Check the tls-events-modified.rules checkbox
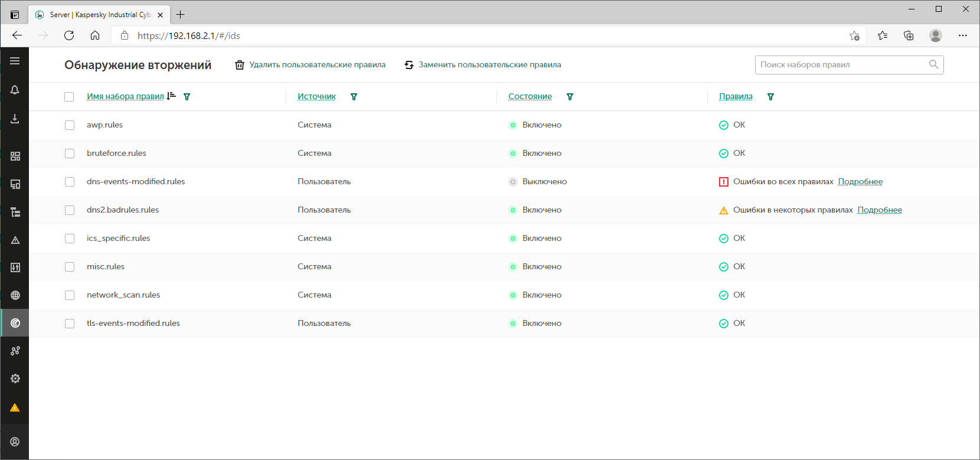The width and height of the screenshot is (980, 460). [70, 324]
